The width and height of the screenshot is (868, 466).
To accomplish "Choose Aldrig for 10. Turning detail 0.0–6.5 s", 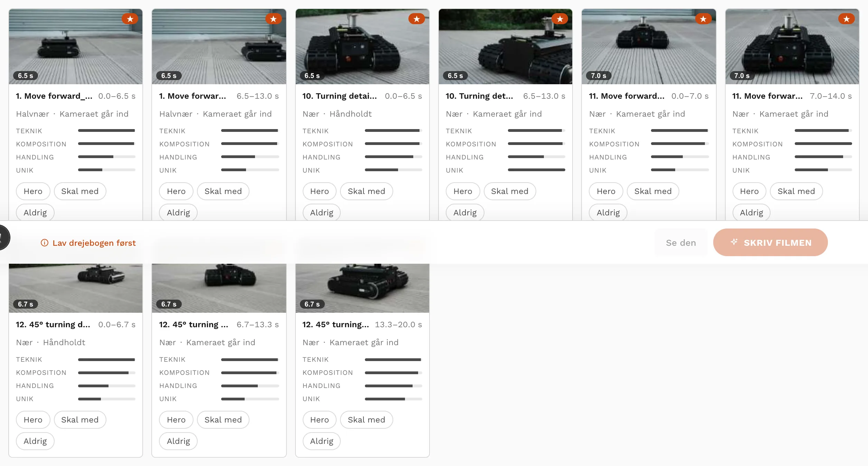I will 322,213.
